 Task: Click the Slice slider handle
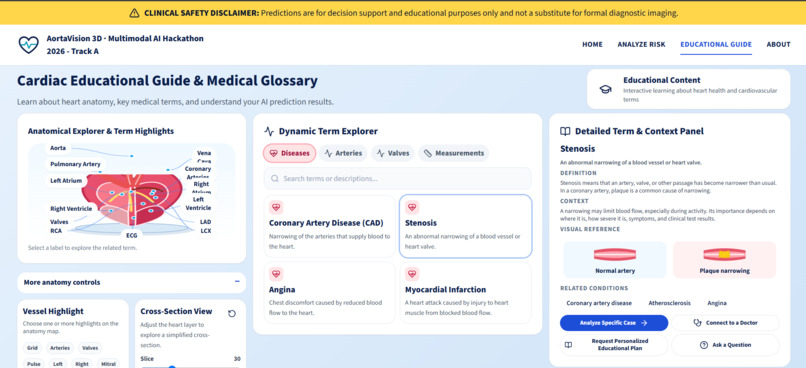point(172,367)
